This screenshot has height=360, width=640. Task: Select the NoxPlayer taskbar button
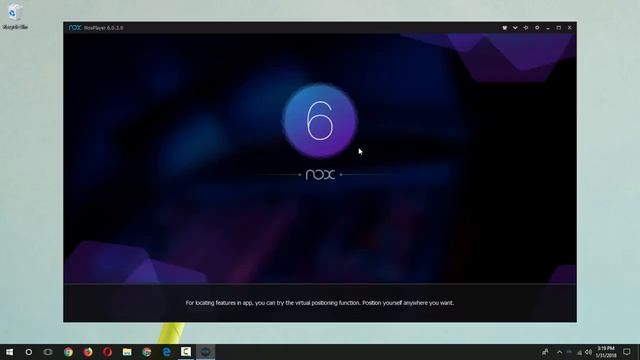coord(205,352)
